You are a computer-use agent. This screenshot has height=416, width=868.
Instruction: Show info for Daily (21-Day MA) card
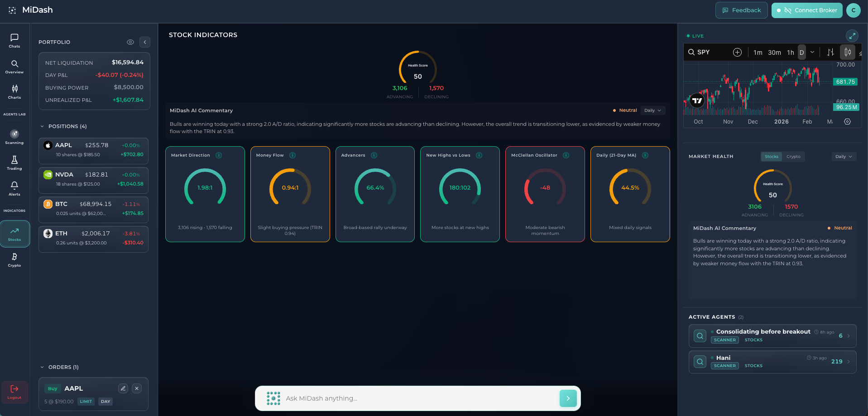[x=645, y=155]
